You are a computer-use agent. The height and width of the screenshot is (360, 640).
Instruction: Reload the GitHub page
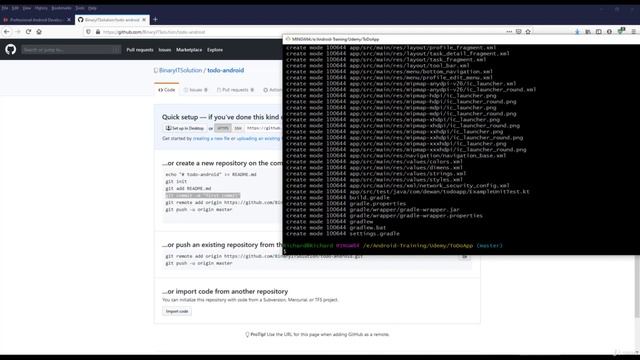click(28, 31)
